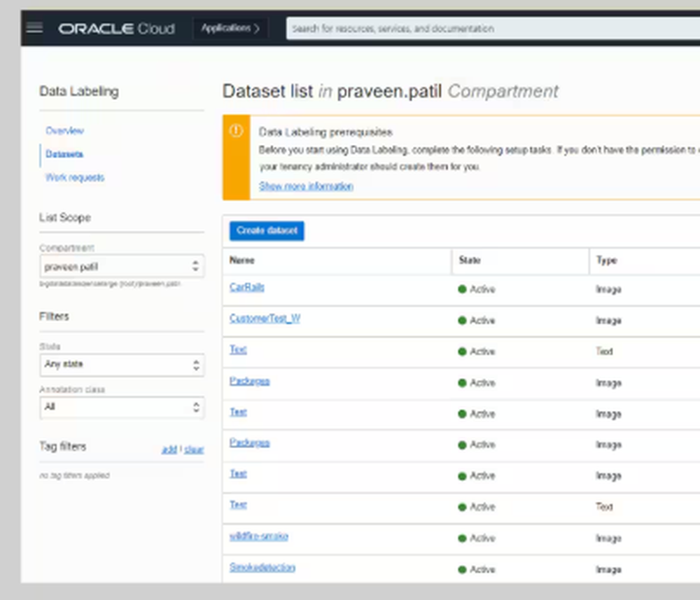This screenshot has width=700, height=600.
Task: Add a tag filter using the add link
Action: point(169,449)
